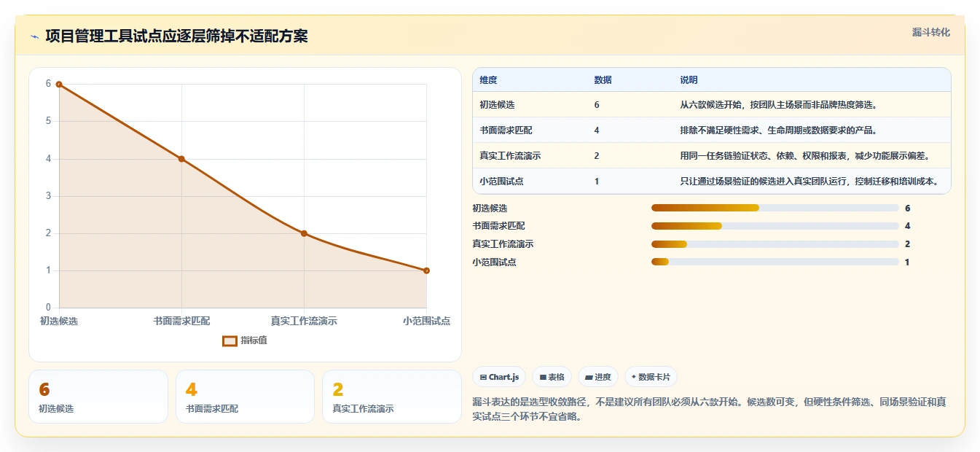
Task: Click the chart data point at 真实工作流演示
Action: 304,233
